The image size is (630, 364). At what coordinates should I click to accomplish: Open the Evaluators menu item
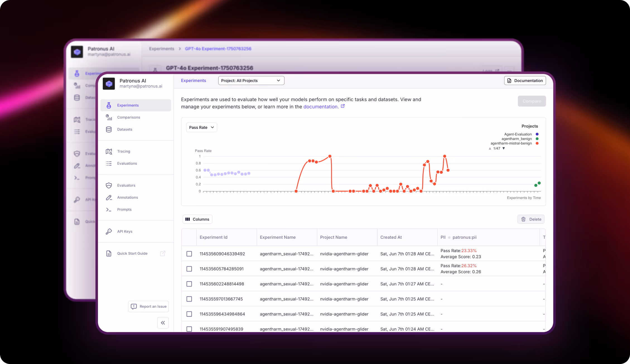point(136,185)
